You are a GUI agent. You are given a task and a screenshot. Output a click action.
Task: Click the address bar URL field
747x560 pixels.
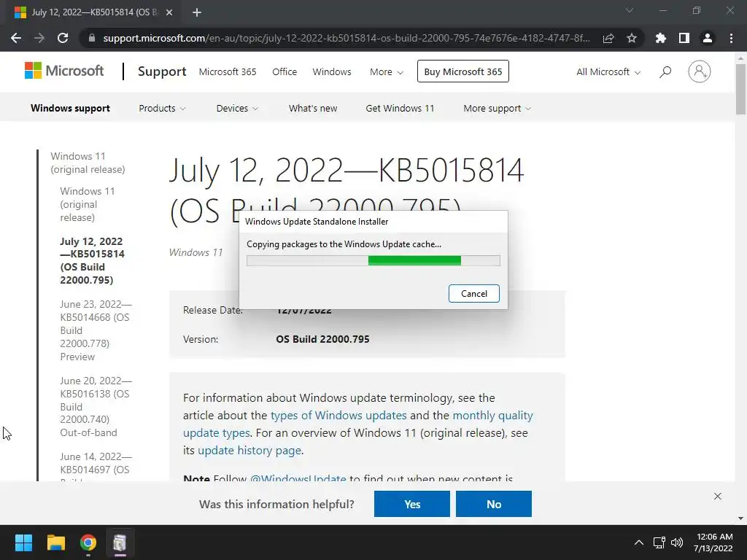tap(347, 38)
